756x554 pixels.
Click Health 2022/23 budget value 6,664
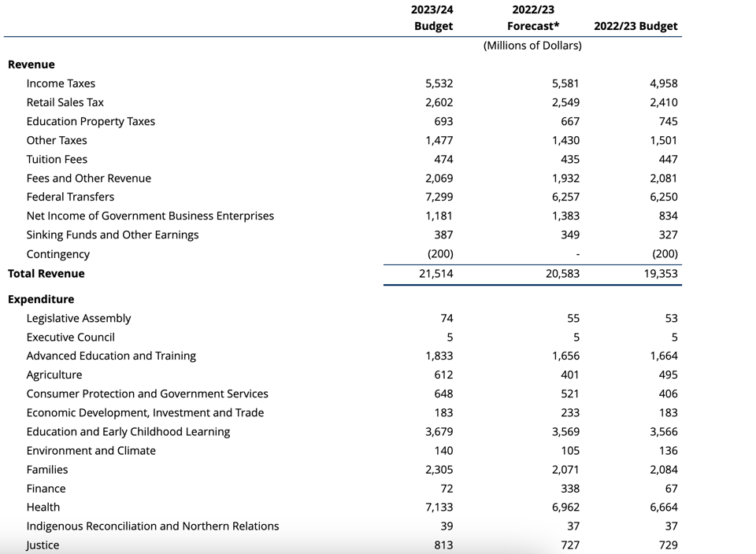(663, 508)
